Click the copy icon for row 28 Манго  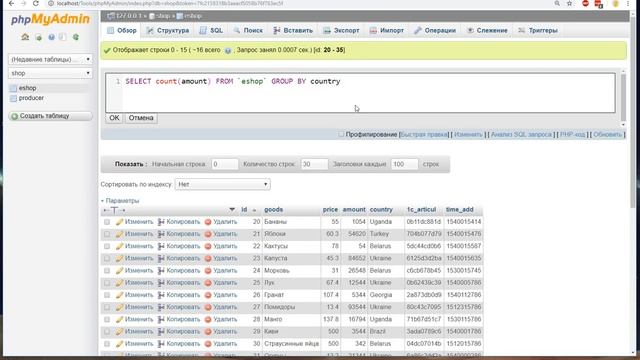click(161, 320)
